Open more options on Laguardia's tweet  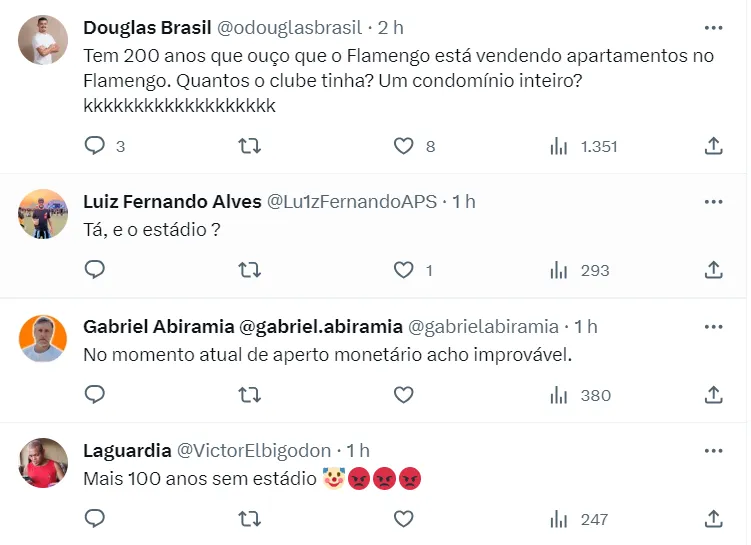tap(713, 450)
